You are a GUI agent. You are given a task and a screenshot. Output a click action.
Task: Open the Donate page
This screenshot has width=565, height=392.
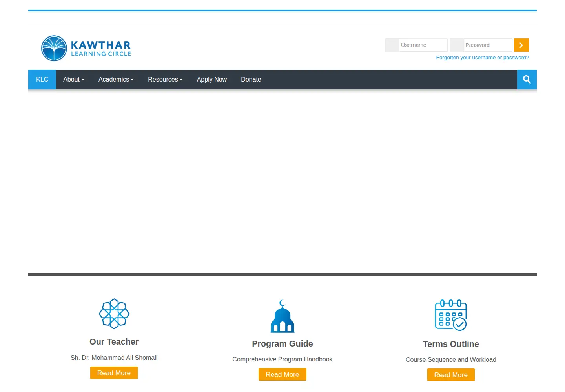(251, 80)
